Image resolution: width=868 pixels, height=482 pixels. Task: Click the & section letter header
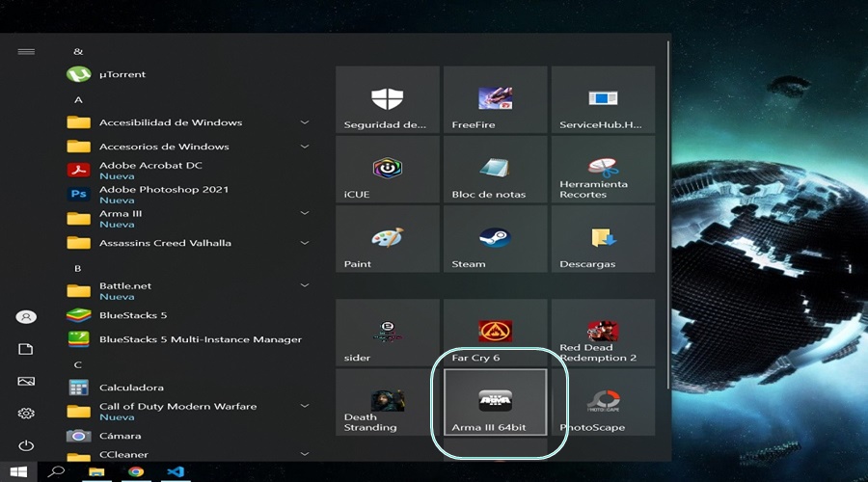click(78, 51)
